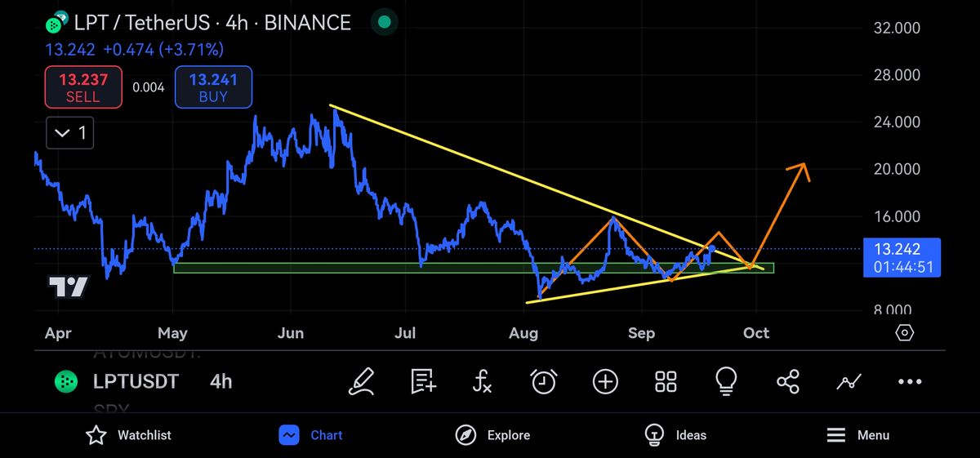Tap the green status dot next to BINANCE
The image size is (980, 458).
[385, 23]
